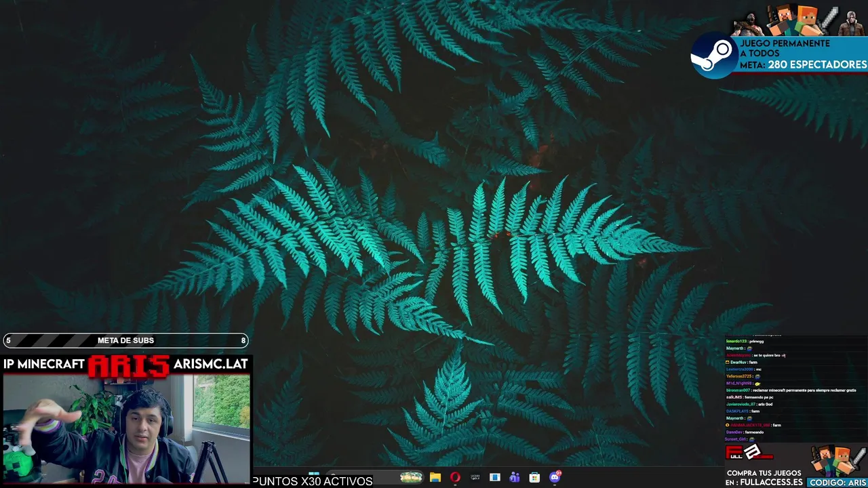This screenshot has height=488, width=868.
Task: Click Yeferson3725's chat message
Action: 742,376
